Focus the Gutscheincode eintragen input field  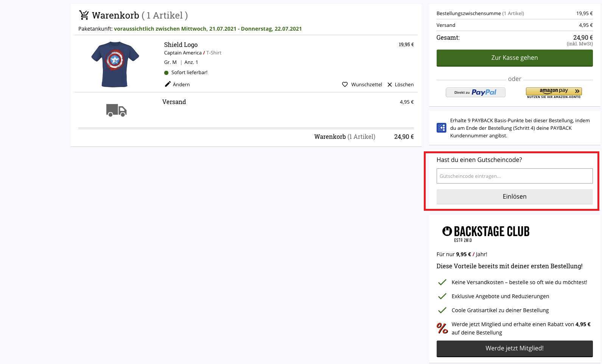(514, 176)
